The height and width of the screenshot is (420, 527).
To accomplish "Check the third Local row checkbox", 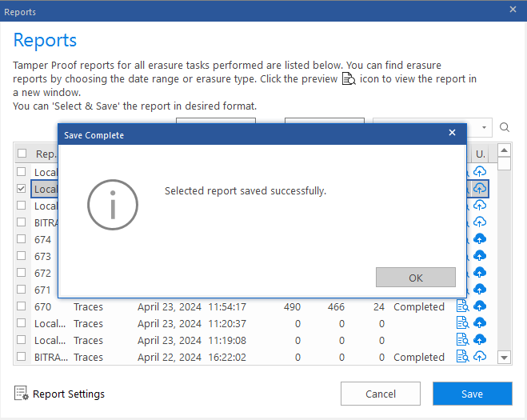I will pyautogui.click(x=21, y=205).
